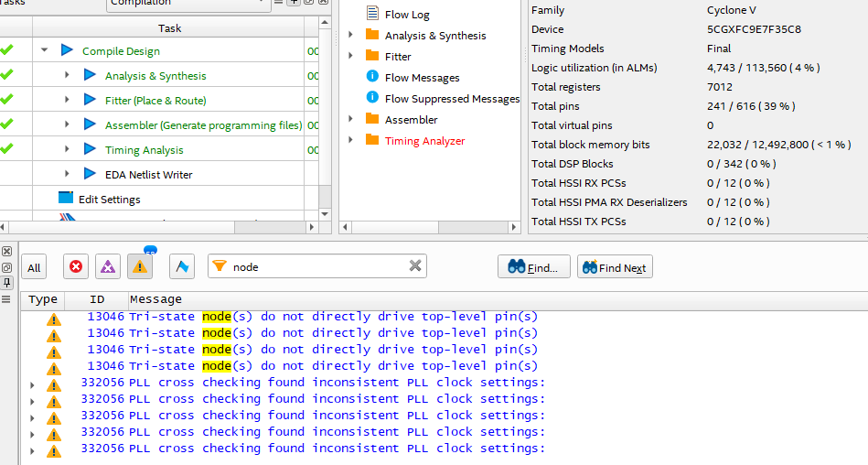Select device value 5CGXFC9E7F35C8
The image size is (868, 465).
pos(754,29)
